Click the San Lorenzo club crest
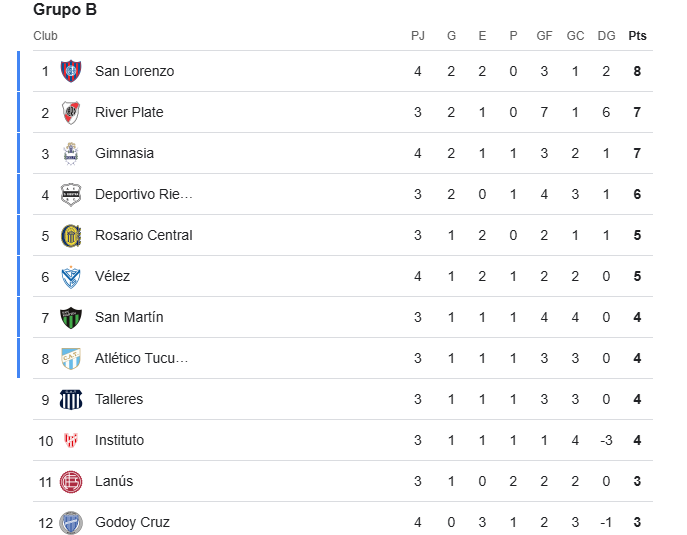Viewport: 687px width, 535px height. [71, 71]
